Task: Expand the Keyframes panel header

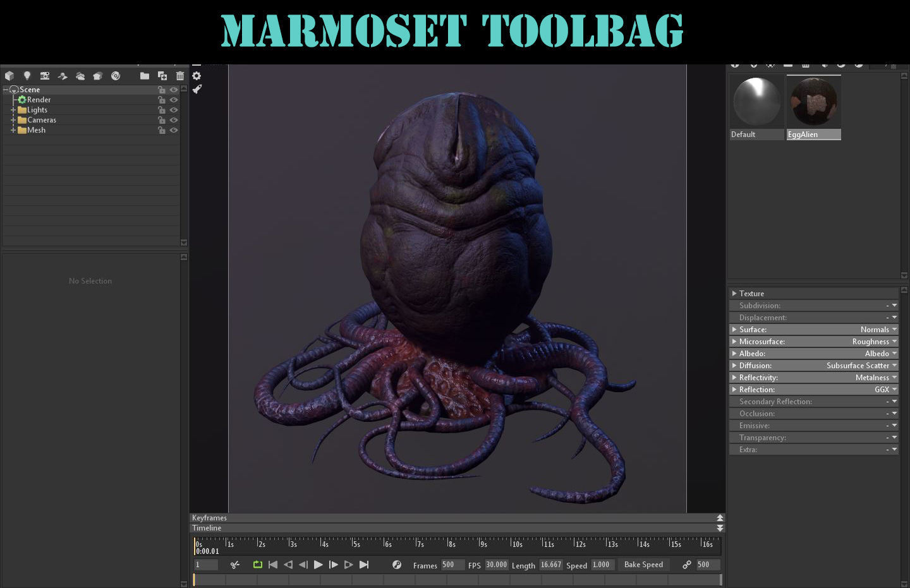Action: [x=720, y=518]
